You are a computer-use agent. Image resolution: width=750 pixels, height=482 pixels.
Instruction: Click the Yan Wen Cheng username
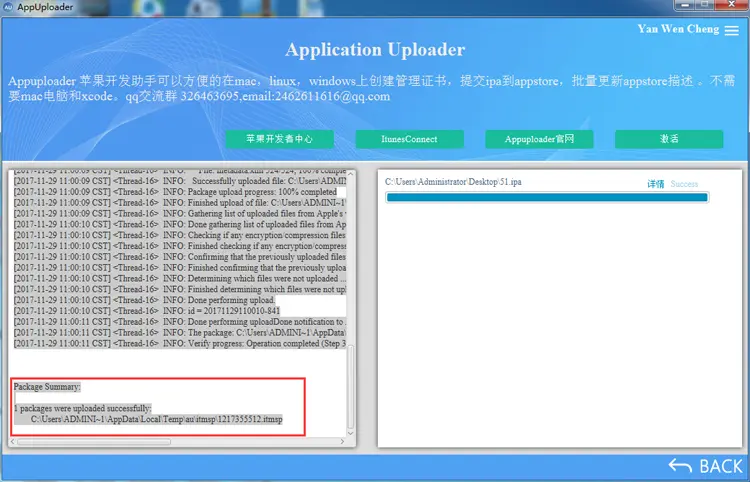coord(678,29)
